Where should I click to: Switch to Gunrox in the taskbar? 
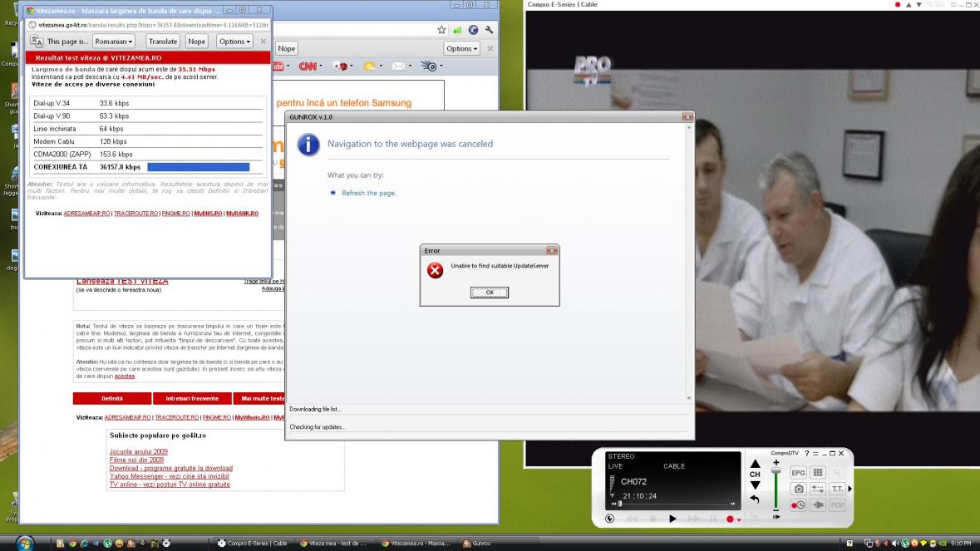(x=480, y=544)
